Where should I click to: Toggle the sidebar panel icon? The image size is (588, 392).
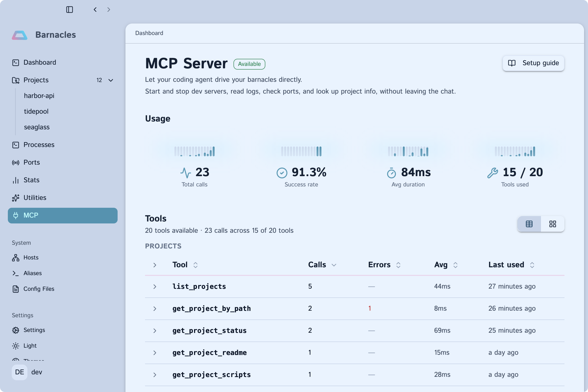(70, 10)
